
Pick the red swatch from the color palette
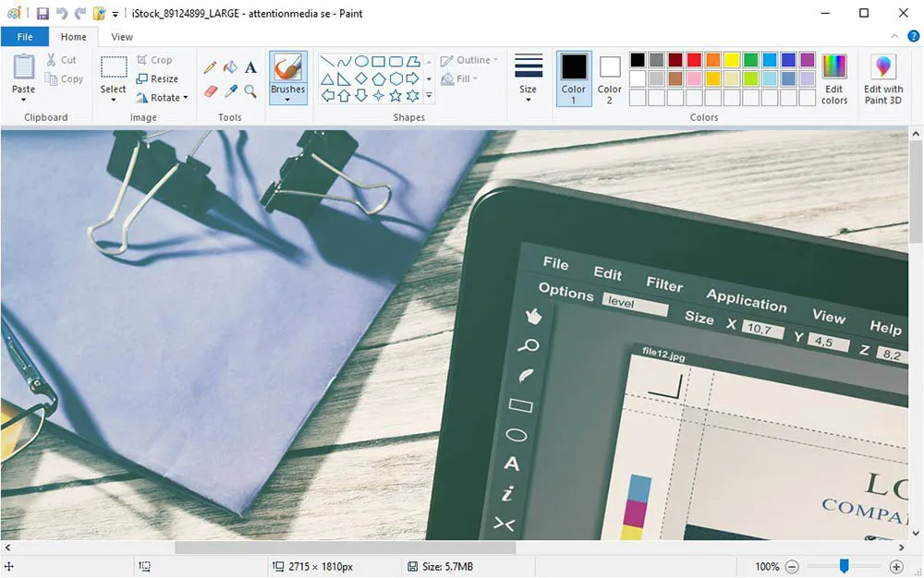pyautogui.click(x=693, y=59)
